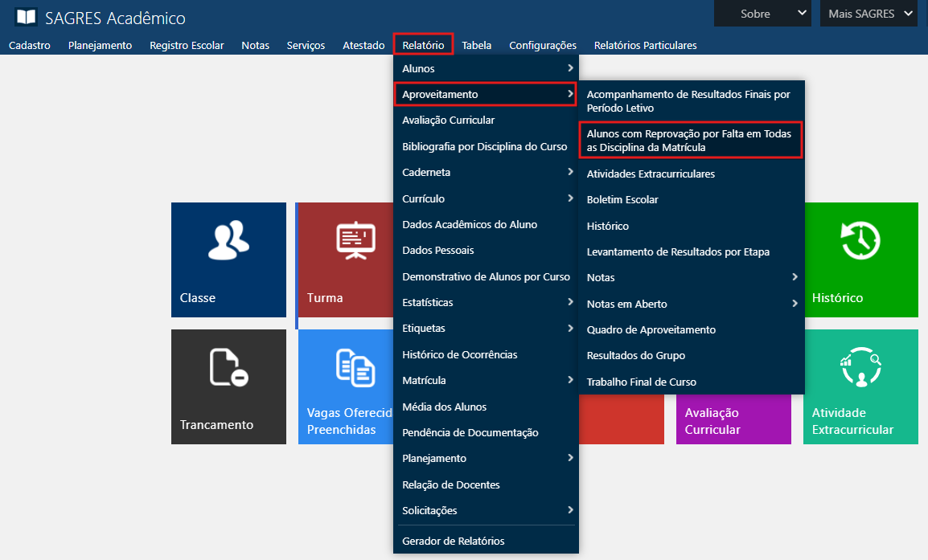Open the Avaliação Curricular purple tile

(733, 420)
